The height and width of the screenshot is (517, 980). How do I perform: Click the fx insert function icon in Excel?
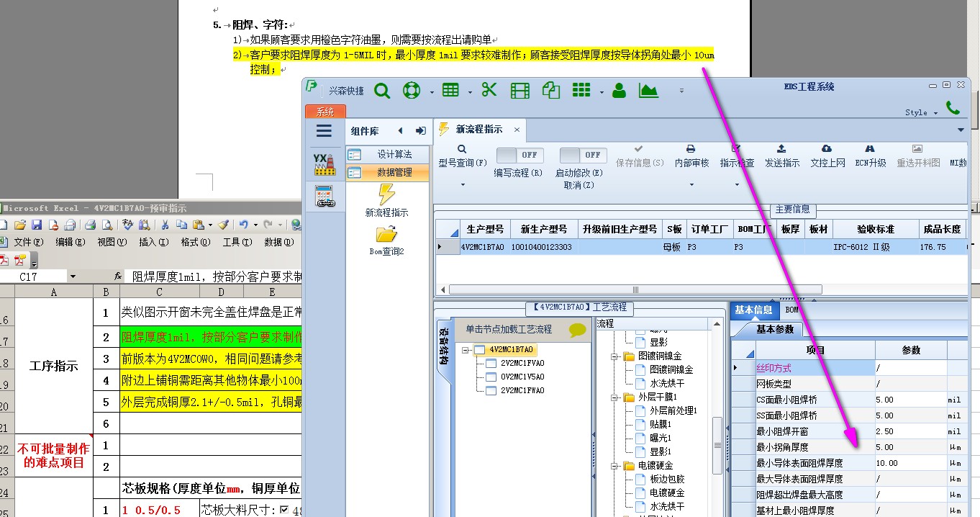(x=118, y=276)
